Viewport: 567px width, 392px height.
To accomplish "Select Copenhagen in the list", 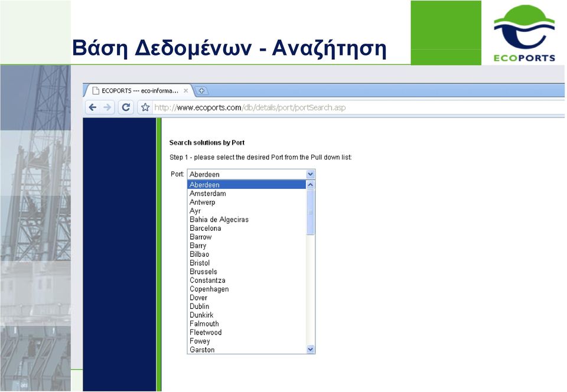I will coord(247,289).
